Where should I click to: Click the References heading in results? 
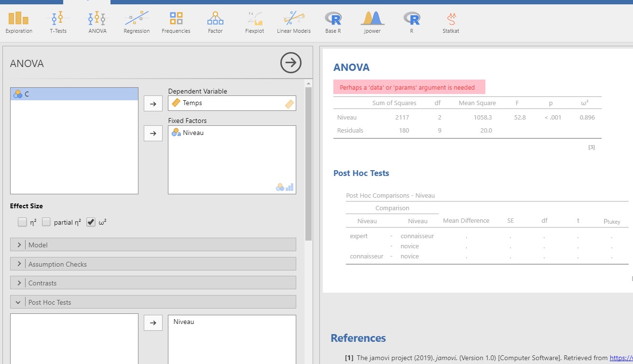(358, 338)
